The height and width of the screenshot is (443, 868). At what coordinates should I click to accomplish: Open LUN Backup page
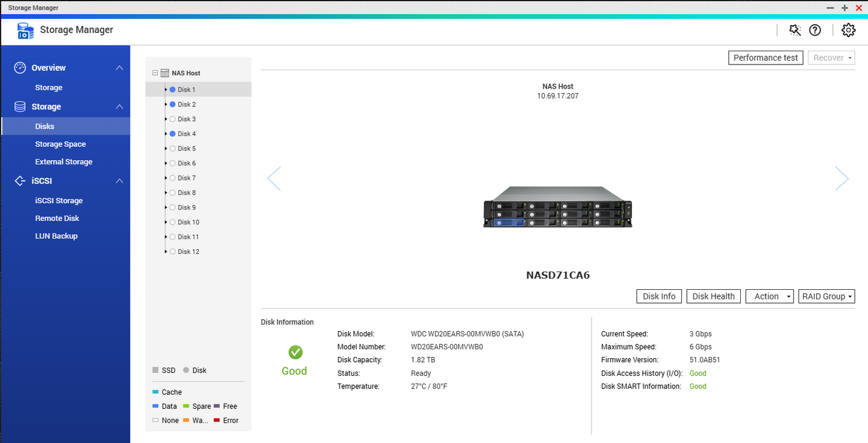(x=56, y=236)
